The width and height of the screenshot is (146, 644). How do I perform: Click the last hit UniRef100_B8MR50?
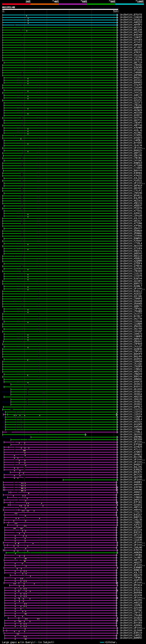point(131,638)
